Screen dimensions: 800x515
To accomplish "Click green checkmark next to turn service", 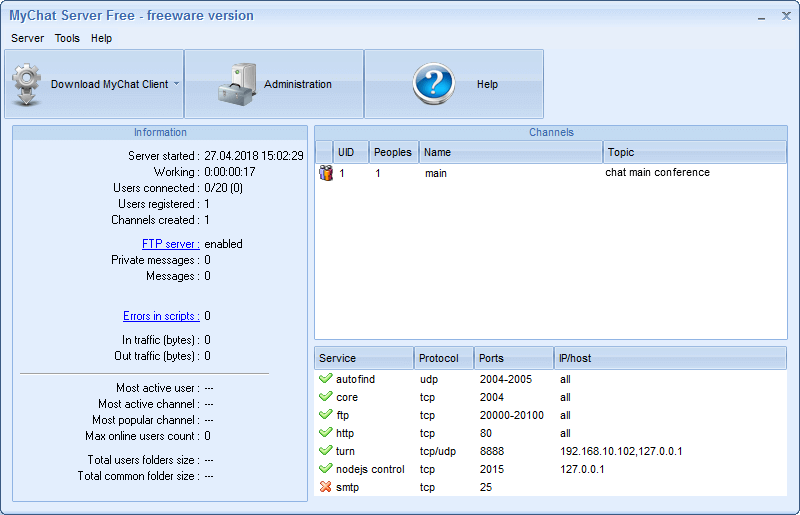I will click(325, 452).
